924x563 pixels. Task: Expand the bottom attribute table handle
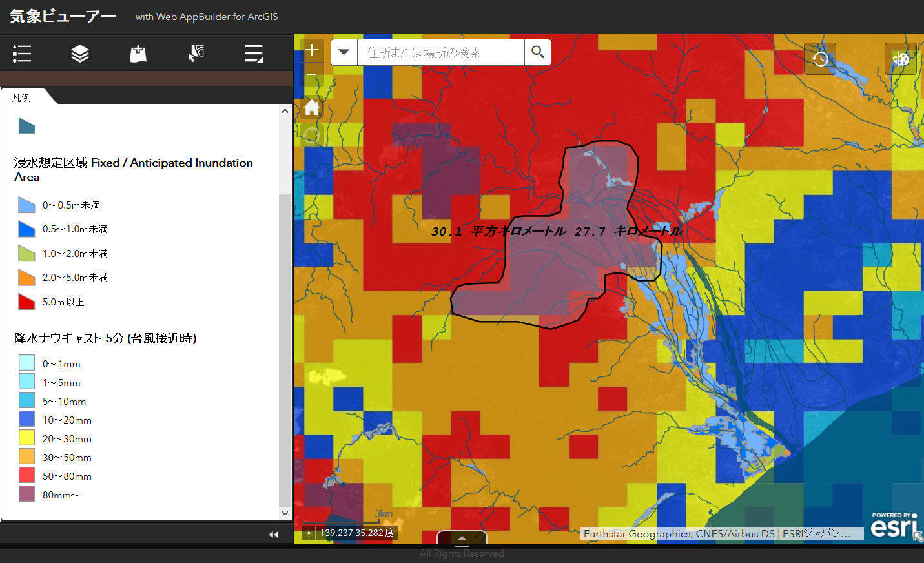pyautogui.click(x=462, y=537)
